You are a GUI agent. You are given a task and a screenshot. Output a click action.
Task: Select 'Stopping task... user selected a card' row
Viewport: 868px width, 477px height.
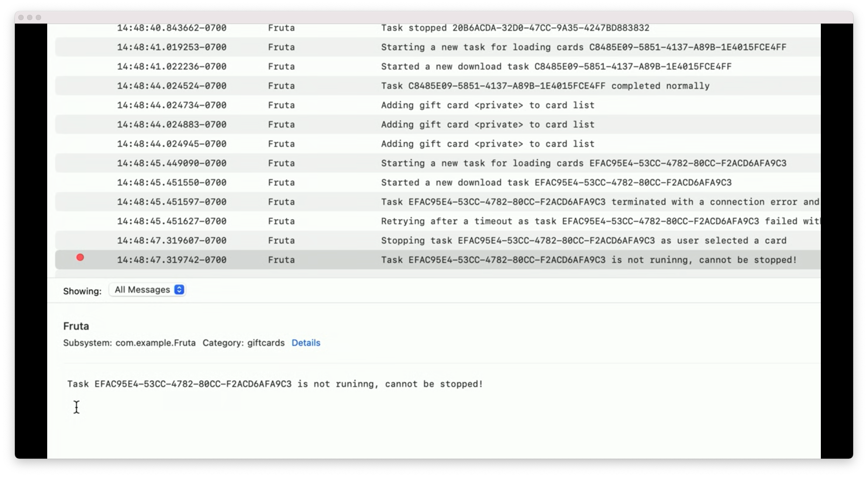tap(583, 240)
